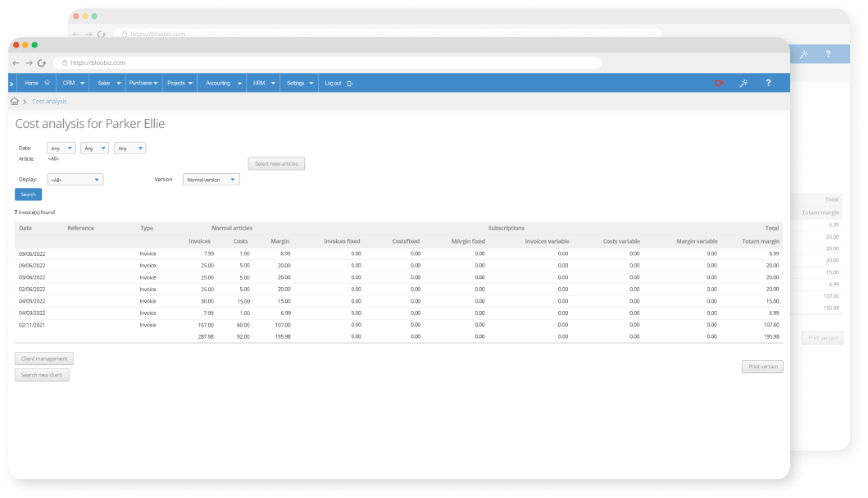Click Log out in the navigation bar
Viewport: 868px width, 498px height.
point(338,83)
